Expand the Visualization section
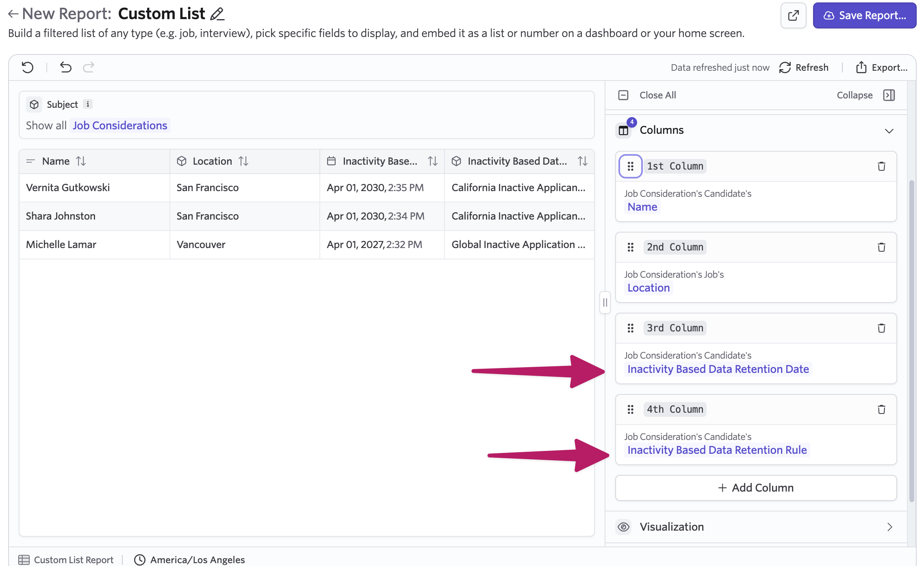Image resolution: width=924 pixels, height=566 pixels. click(889, 527)
